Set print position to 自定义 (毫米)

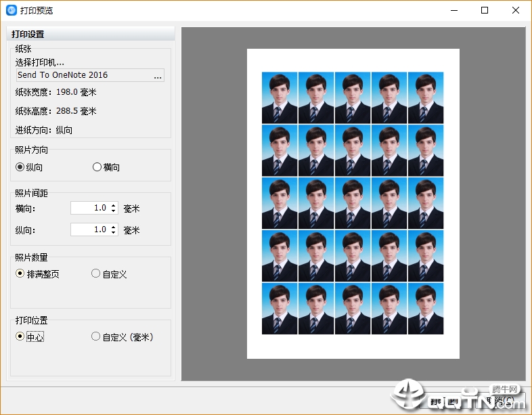point(95,336)
